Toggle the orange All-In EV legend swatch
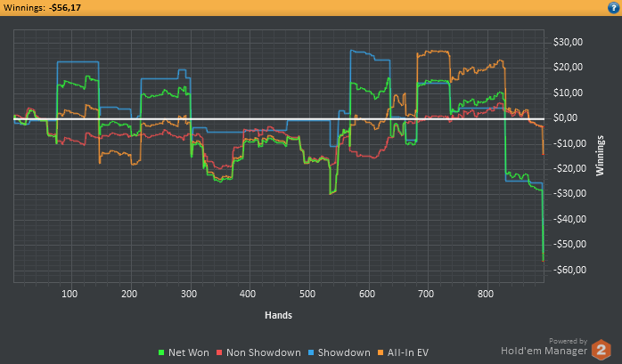This screenshot has height=364, width=622. click(x=381, y=352)
